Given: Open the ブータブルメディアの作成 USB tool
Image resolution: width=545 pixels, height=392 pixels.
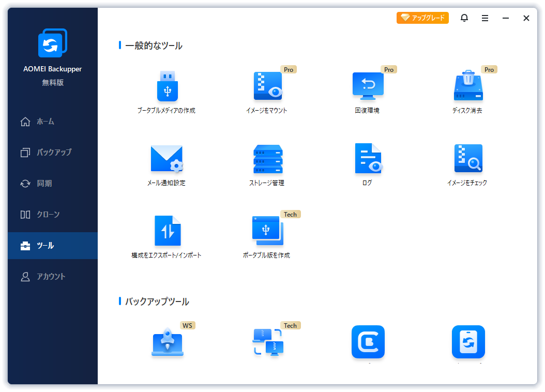Looking at the screenshot, I should click(x=167, y=86).
